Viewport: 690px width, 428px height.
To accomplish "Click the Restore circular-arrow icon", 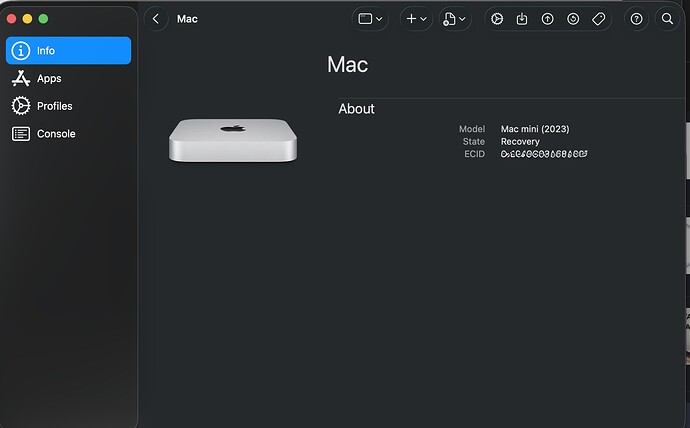I will pos(573,19).
